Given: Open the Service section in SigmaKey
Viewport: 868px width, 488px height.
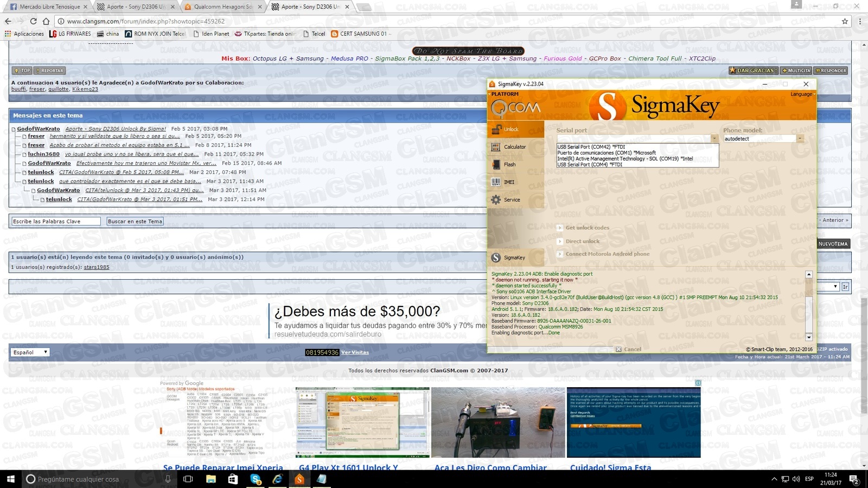Looking at the screenshot, I should click(515, 200).
